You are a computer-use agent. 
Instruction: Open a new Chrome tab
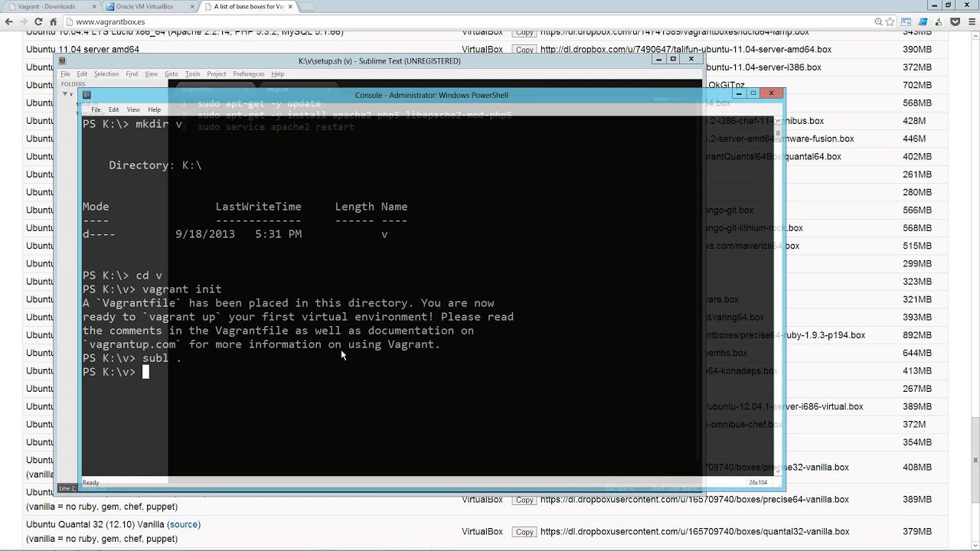(x=309, y=7)
